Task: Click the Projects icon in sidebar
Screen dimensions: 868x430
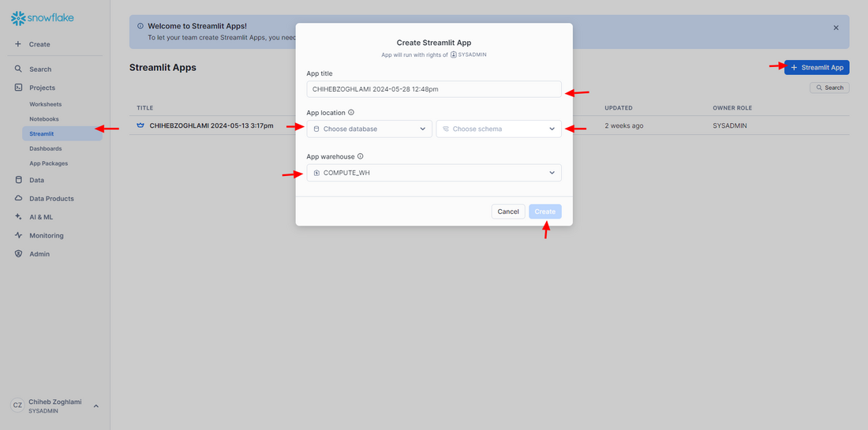Action: [x=18, y=88]
